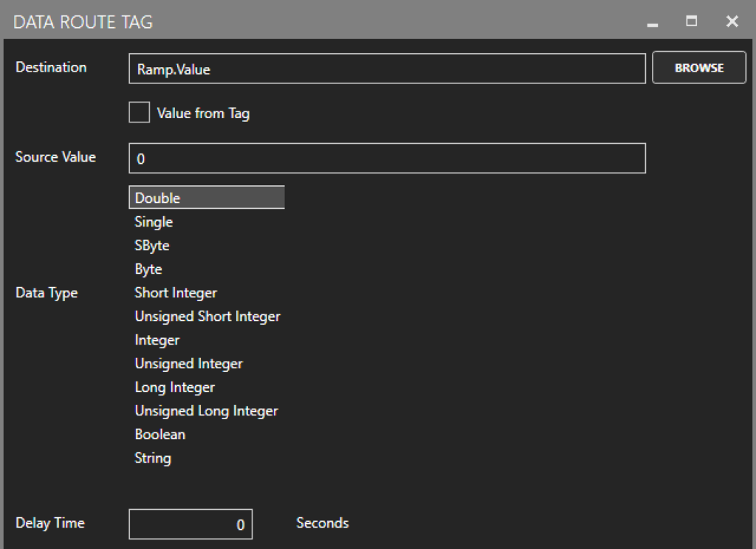Screen dimensions: 756x549
Task: Close the Data Route Tag window
Action: click(x=732, y=21)
